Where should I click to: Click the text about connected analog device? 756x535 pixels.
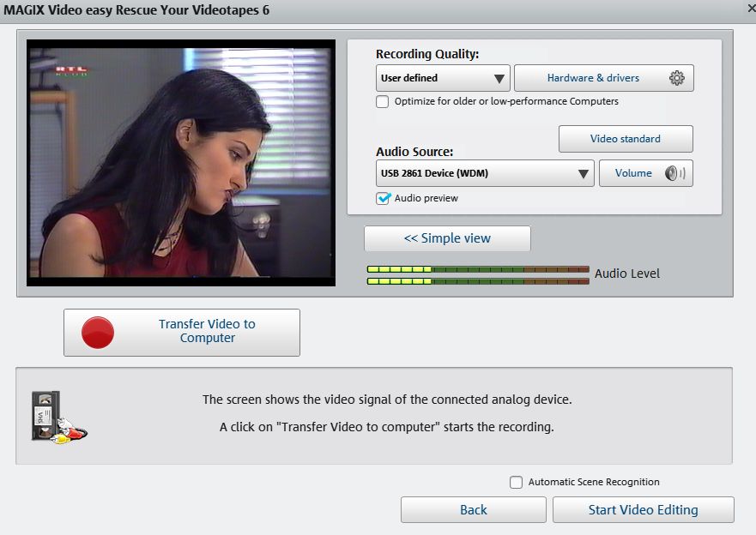coord(387,400)
